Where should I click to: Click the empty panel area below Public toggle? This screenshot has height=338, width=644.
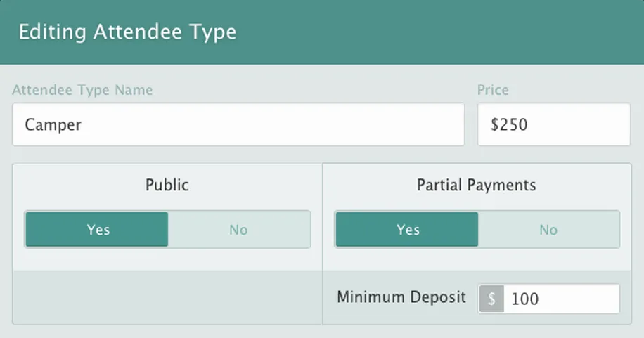(x=167, y=297)
